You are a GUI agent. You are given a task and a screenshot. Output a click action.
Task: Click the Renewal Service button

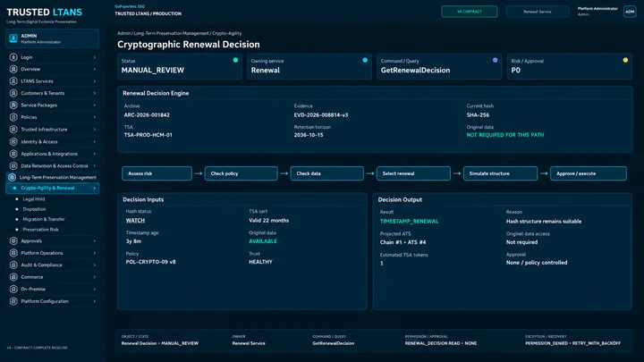click(538, 12)
